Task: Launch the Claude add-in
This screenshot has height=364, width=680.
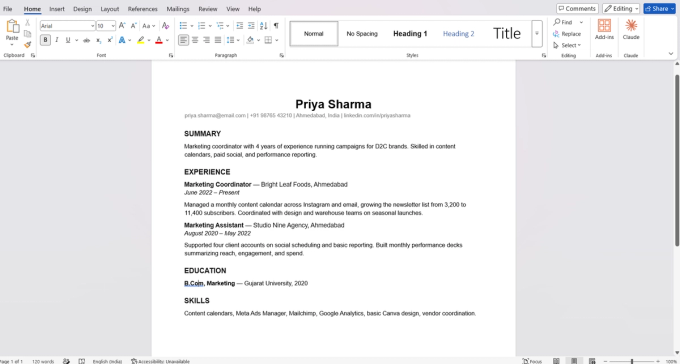Action: 631,30
